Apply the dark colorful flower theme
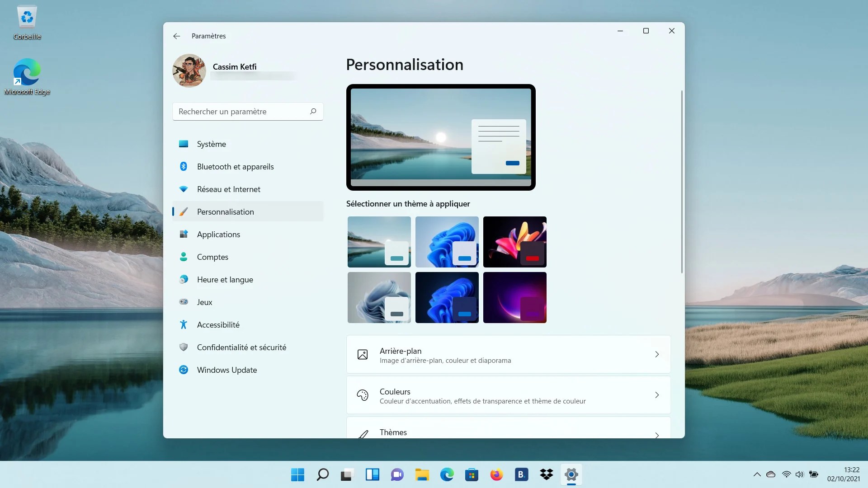This screenshot has width=868, height=488. tap(515, 242)
